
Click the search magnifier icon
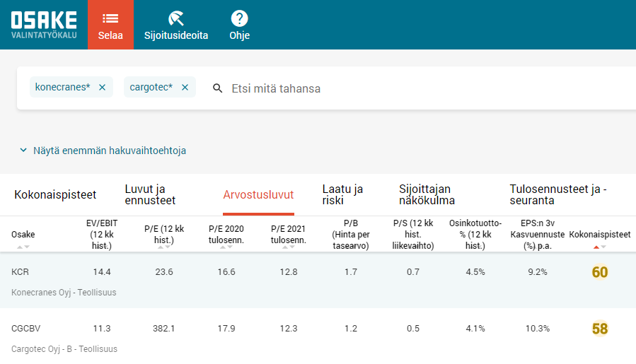tap(218, 88)
